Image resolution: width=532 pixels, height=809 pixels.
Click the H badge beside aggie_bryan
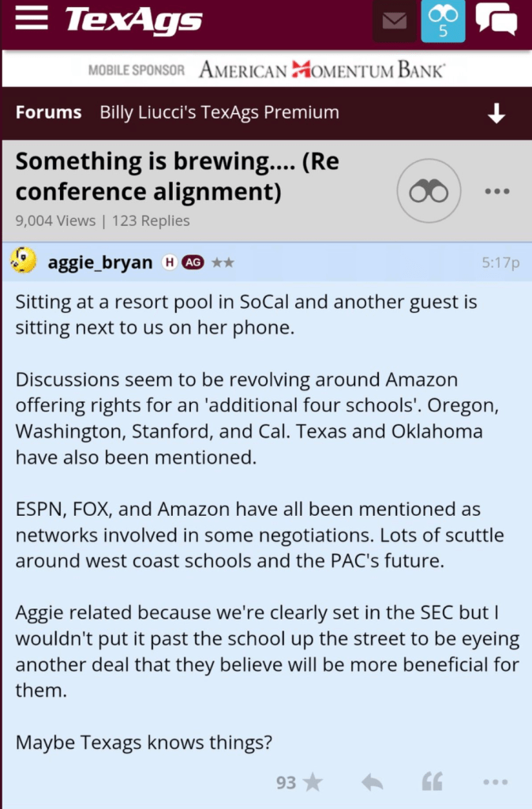169,263
